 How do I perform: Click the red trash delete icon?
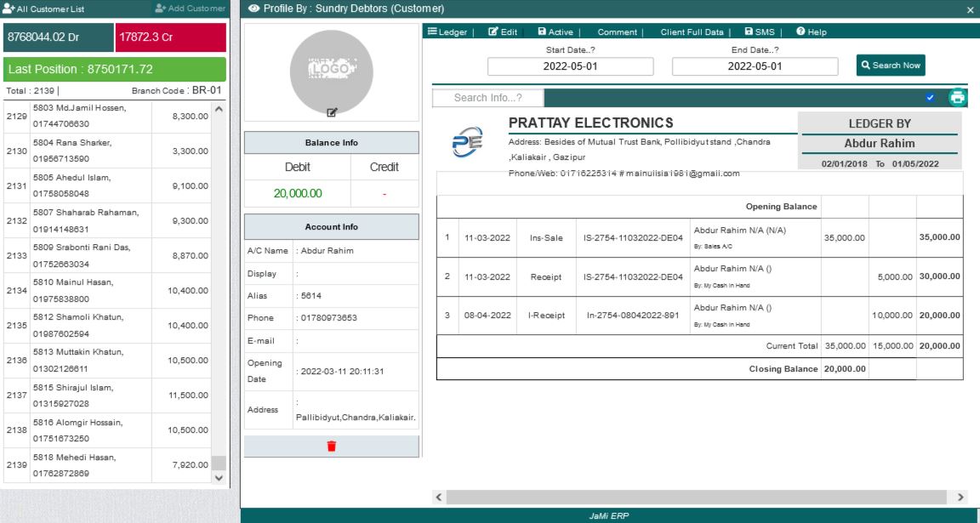(x=332, y=446)
